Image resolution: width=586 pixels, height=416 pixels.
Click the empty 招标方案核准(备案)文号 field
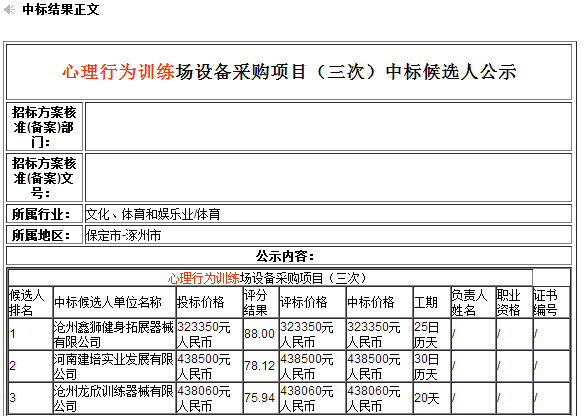pos(328,178)
